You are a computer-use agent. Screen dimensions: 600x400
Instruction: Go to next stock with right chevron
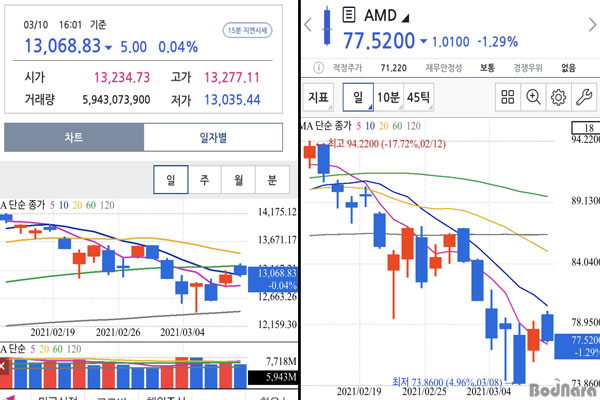pos(592,25)
